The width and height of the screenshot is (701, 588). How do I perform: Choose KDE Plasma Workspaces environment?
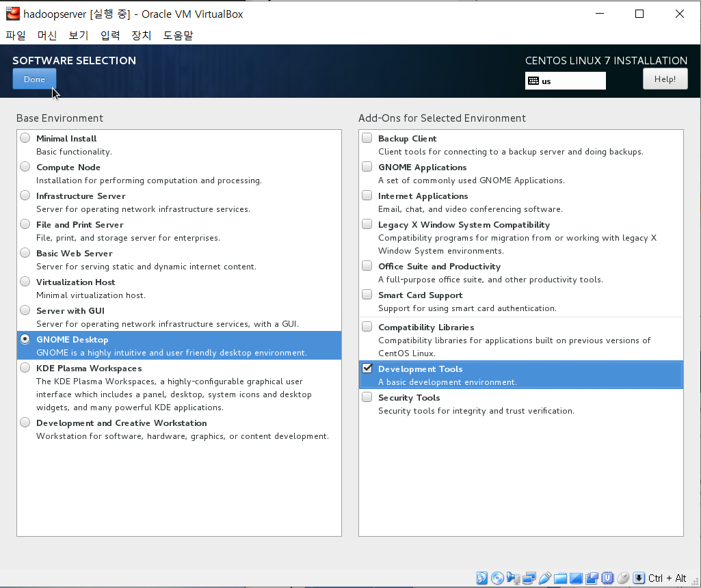(25, 368)
